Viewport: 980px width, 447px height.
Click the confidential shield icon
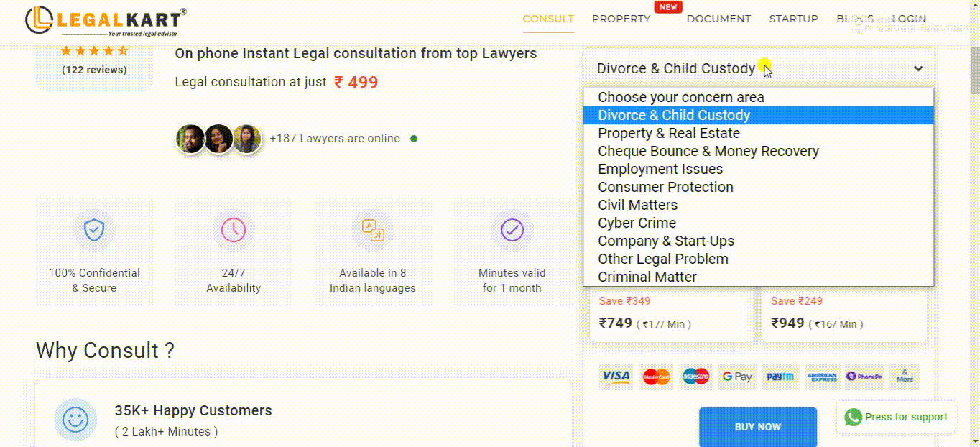click(94, 230)
